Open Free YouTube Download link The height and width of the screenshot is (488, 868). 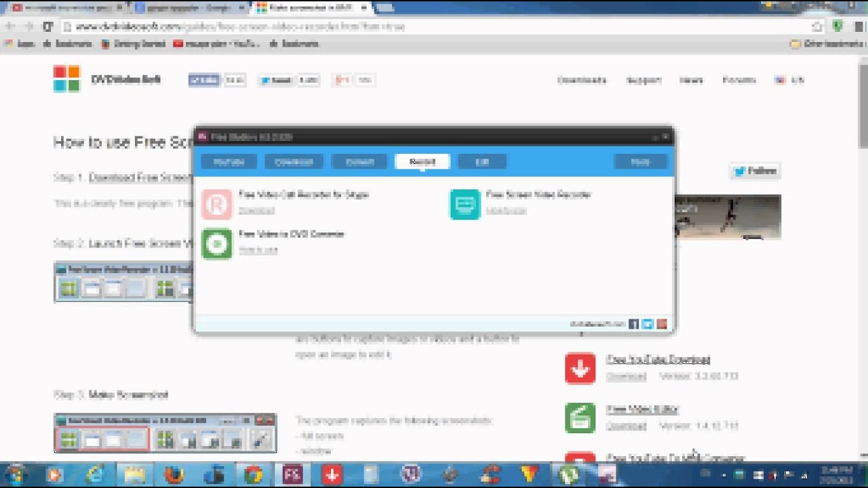point(658,359)
